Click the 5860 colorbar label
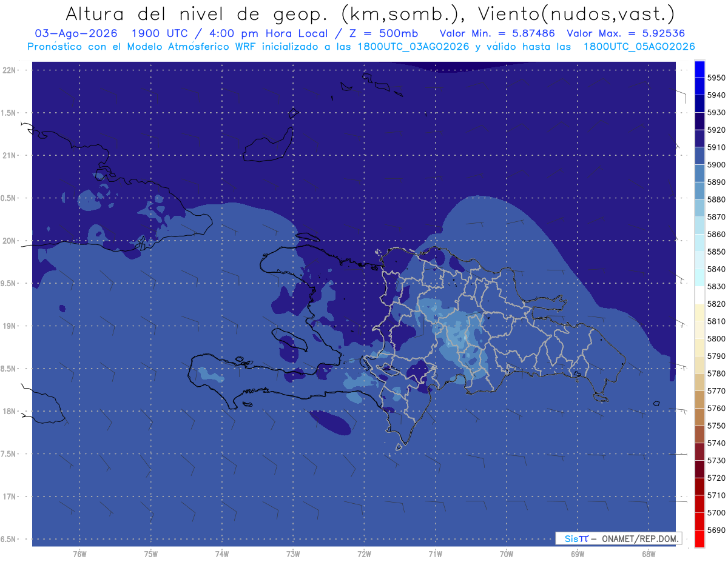The image size is (728, 562). click(x=716, y=234)
